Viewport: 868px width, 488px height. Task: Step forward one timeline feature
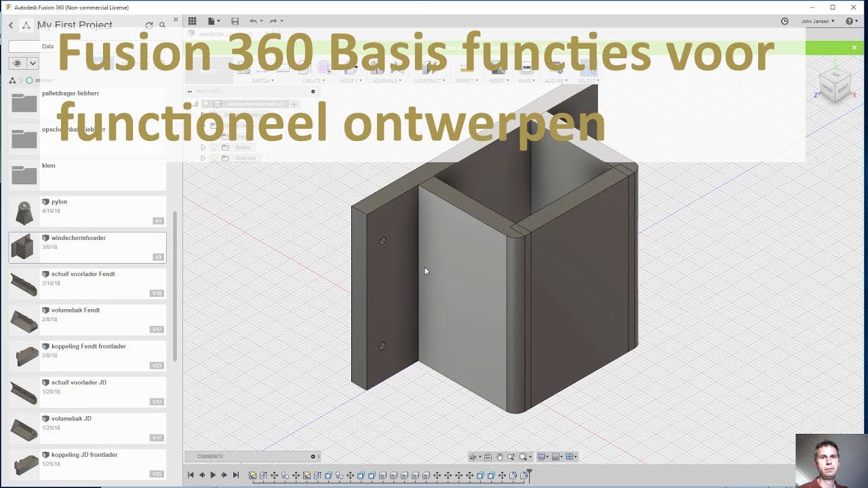coord(224,475)
